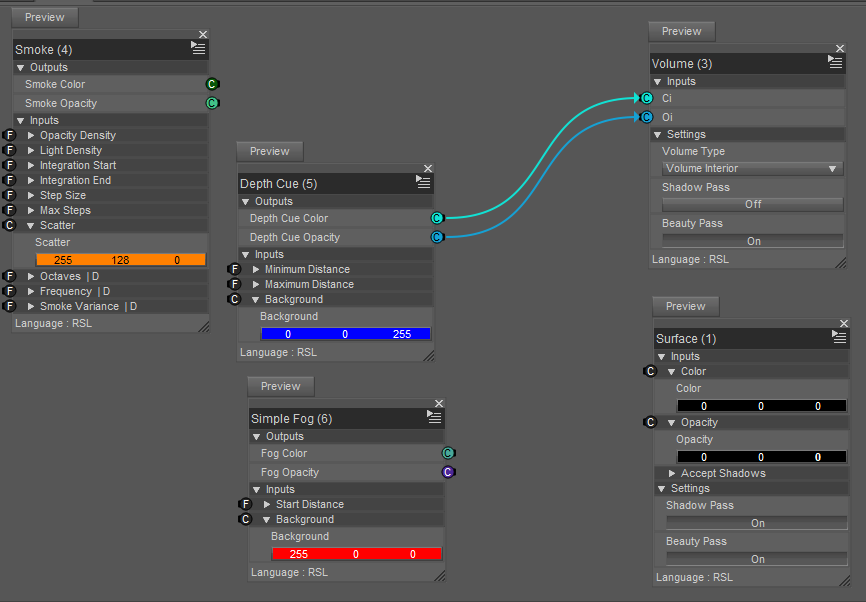Image resolution: width=866 pixels, height=602 pixels.
Task: Open the Volume Type dropdown
Action: [x=753, y=168]
